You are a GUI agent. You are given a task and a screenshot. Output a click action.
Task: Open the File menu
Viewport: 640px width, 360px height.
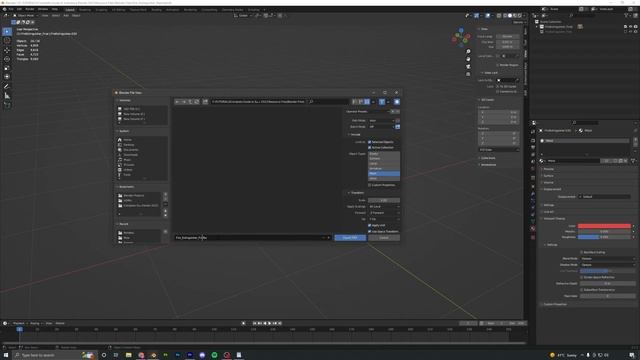pos(11,9)
